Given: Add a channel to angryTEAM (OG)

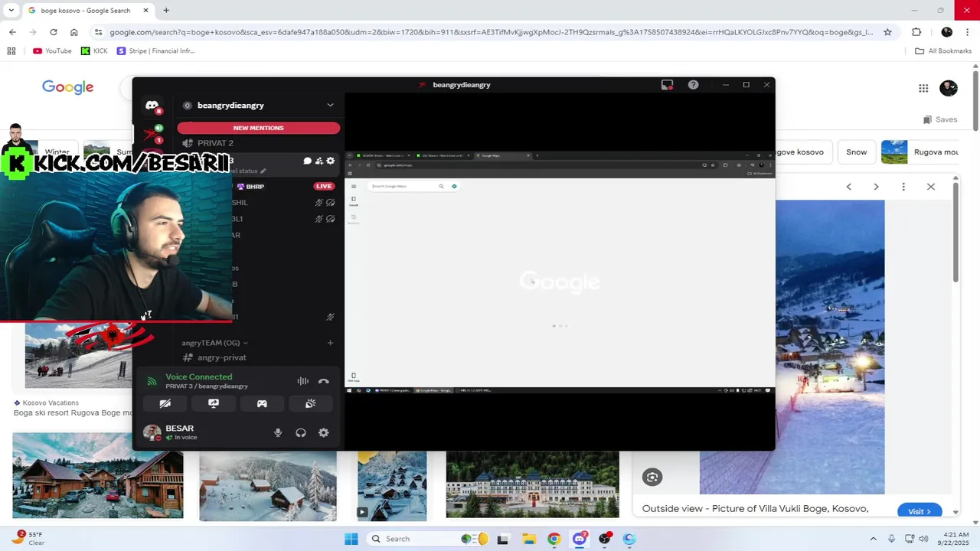Looking at the screenshot, I should pos(330,343).
